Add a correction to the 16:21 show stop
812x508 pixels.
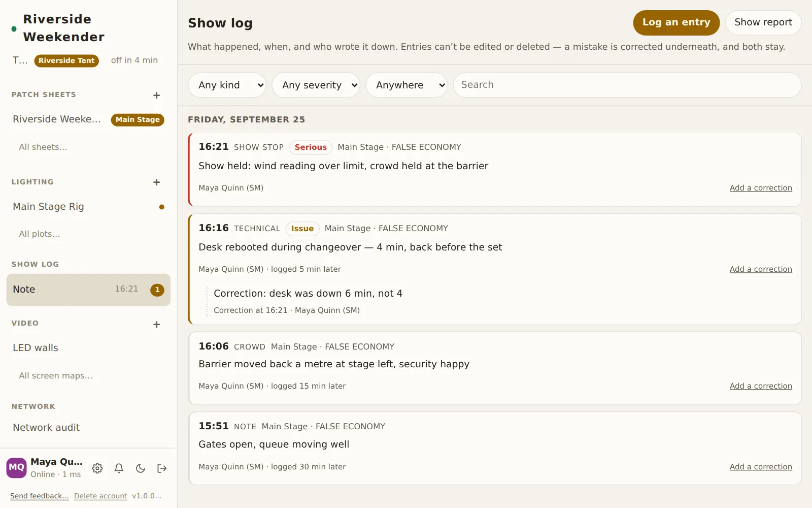(761, 188)
